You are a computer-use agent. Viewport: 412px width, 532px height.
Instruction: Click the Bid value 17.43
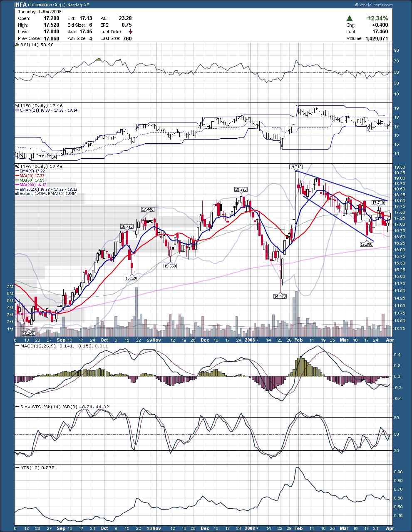click(86, 18)
